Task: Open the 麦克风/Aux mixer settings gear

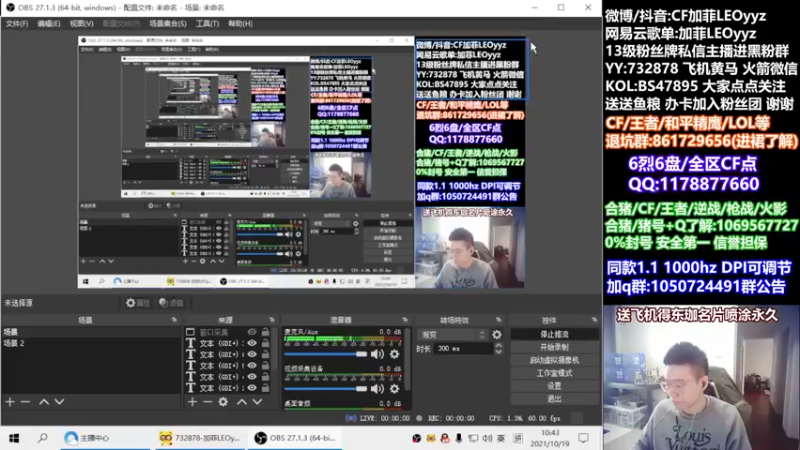Action: click(394, 354)
